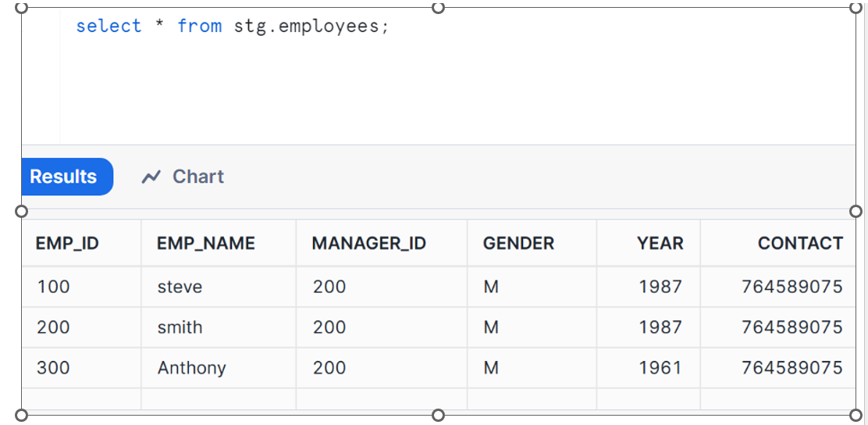Click 'stg.employees' in the query
This screenshot has width=868, height=425.
click(x=311, y=26)
